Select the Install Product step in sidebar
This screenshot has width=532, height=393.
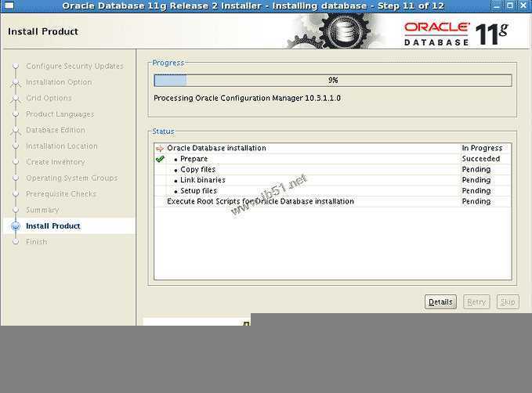pyautogui.click(x=53, y=225)
